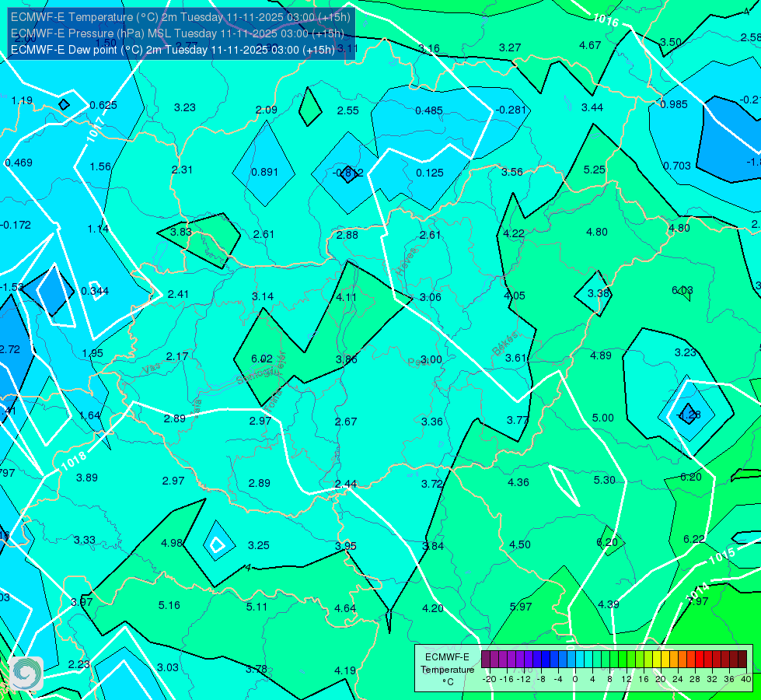Click the 1018 isobar label
This screenshot has height=700, width=761.
(74, 460)
